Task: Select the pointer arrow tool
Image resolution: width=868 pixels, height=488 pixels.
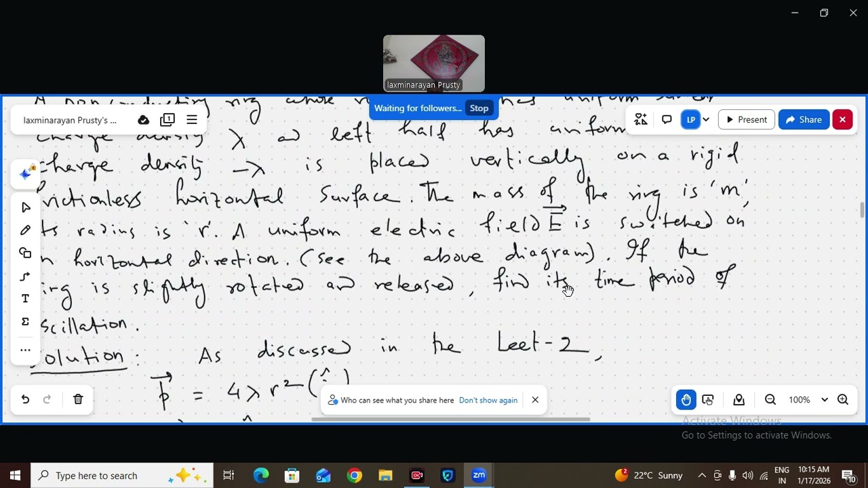Action: click(25, 207)
